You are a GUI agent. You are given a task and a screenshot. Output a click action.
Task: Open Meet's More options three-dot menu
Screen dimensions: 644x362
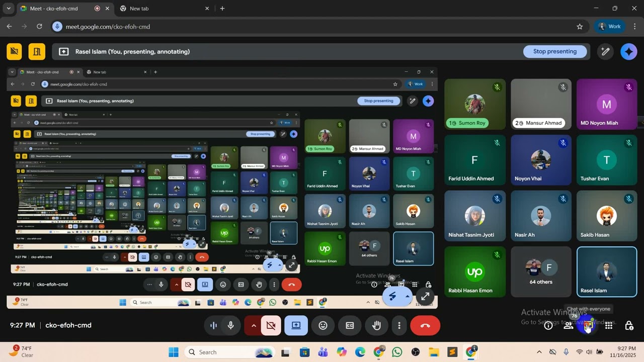pyautogui.click(x=399, y=325)
